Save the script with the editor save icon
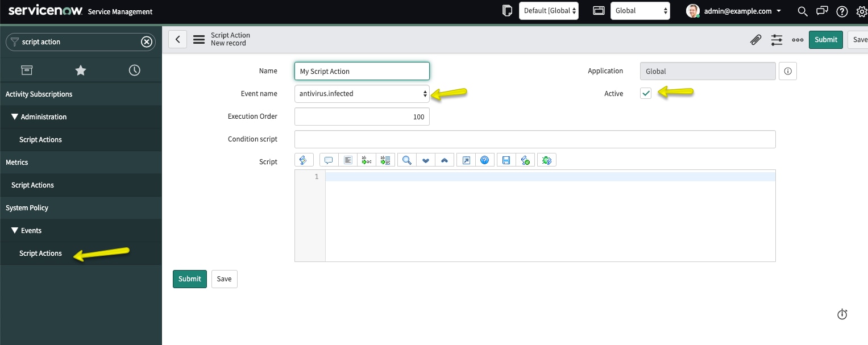Screen dimensions: 868x345 point(506,160)
